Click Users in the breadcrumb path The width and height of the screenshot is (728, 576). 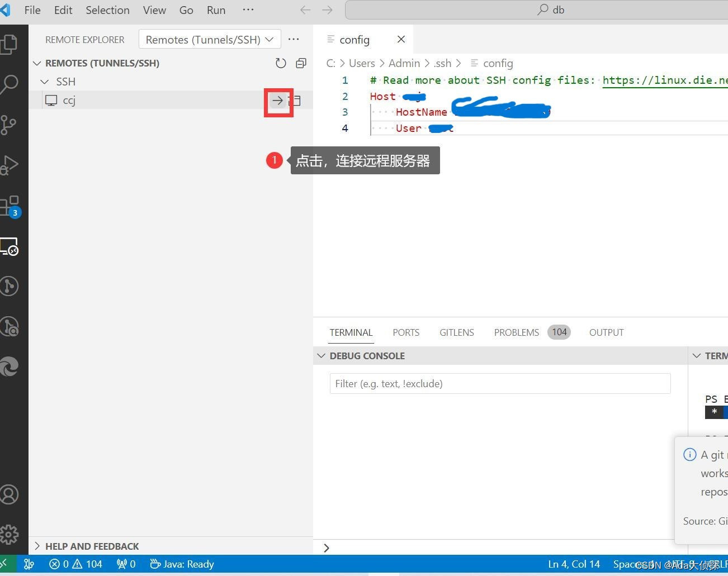[x=362, y=63]
